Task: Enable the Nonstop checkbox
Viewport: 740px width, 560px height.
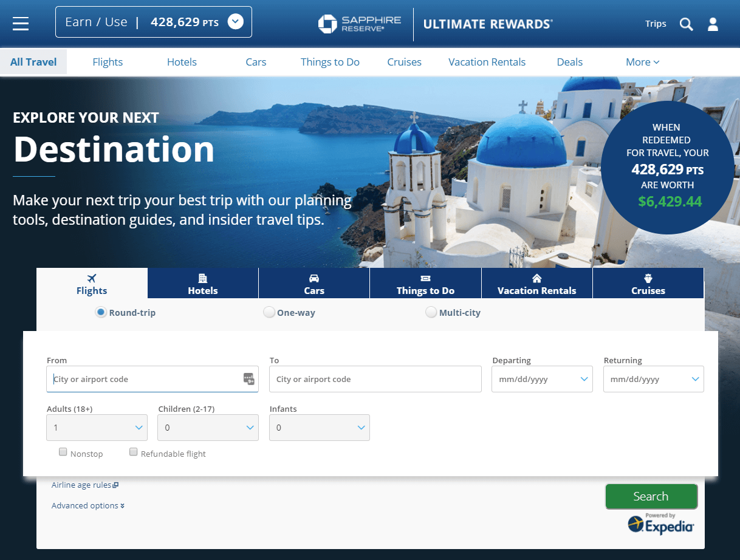Action: (x=63, y=452)
